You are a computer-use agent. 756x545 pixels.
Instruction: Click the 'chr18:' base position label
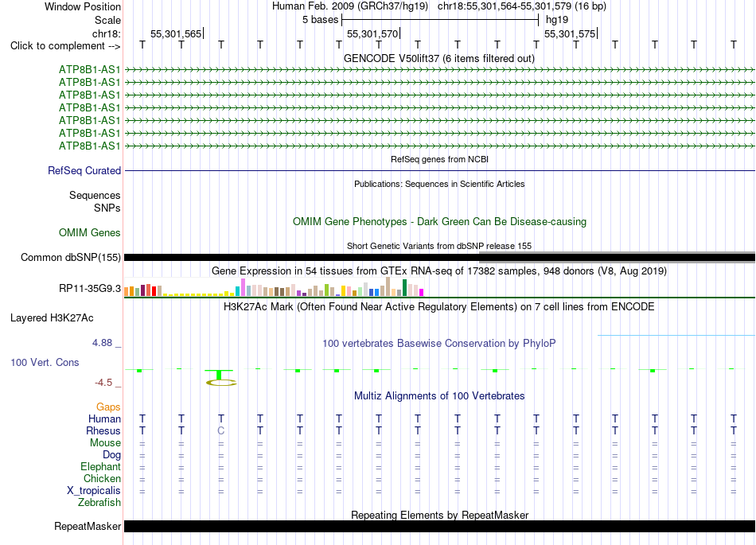pyautogui.click(x=107, y=33)
